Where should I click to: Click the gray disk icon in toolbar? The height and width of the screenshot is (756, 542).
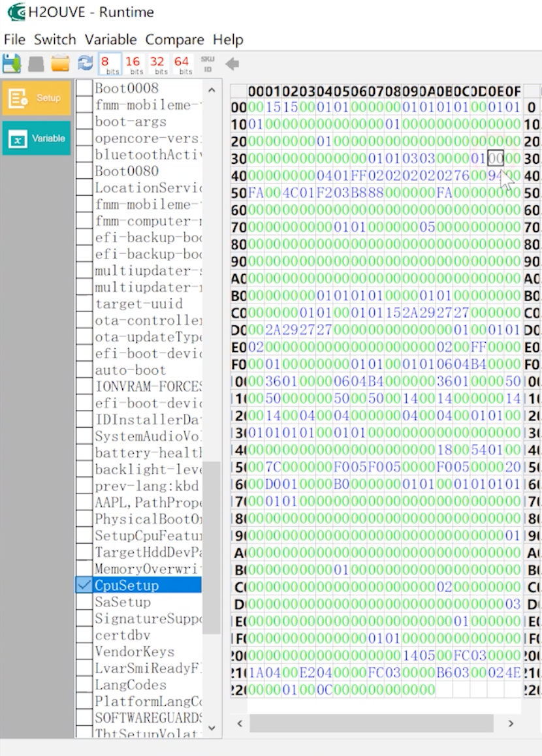[36, 63]
